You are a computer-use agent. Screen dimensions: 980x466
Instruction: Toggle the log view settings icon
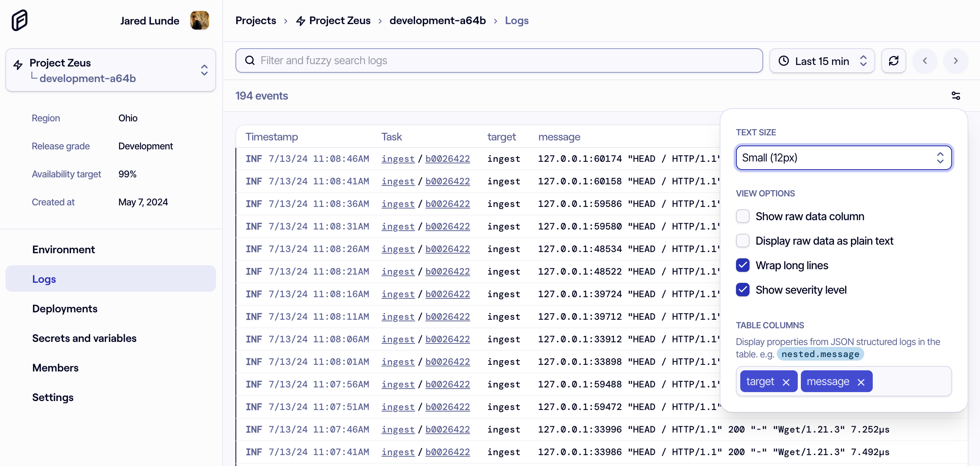pos(956,96)
